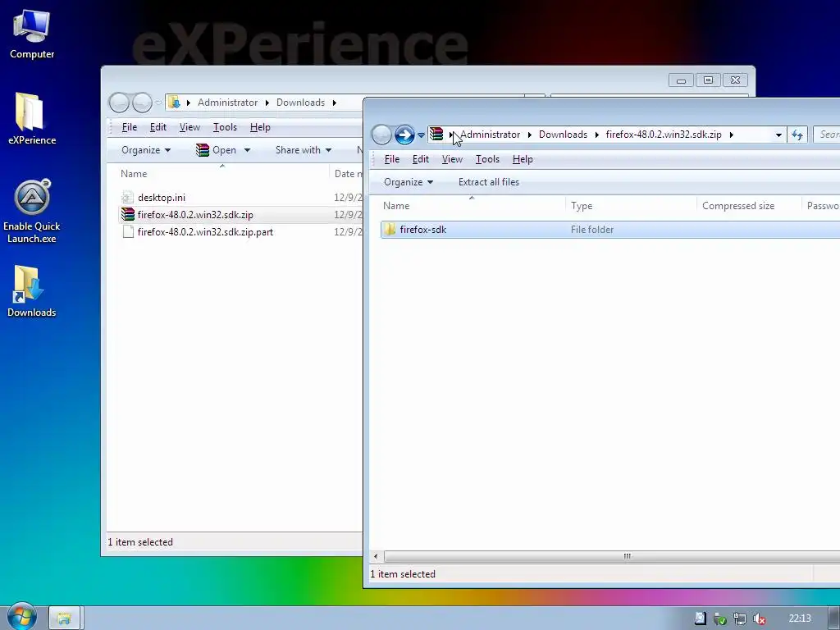Minimize the Downloads window
840x630 pixels.
(681, 80)
